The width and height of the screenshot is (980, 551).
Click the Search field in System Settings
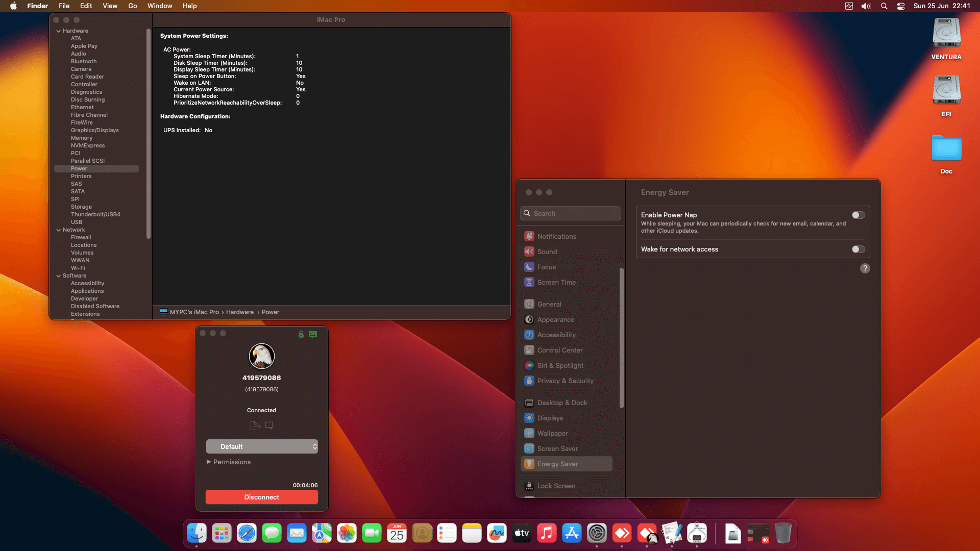570,213
